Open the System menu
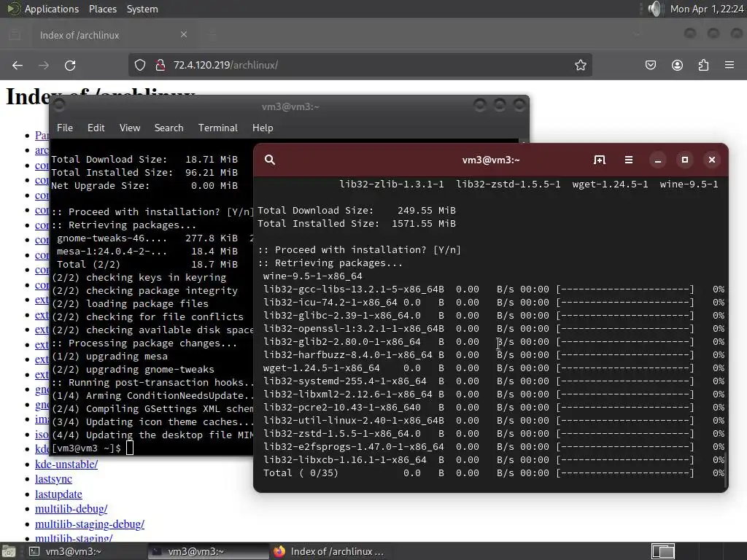The width and height of the screenshot is (747, 560). click(x=142, y=9)
